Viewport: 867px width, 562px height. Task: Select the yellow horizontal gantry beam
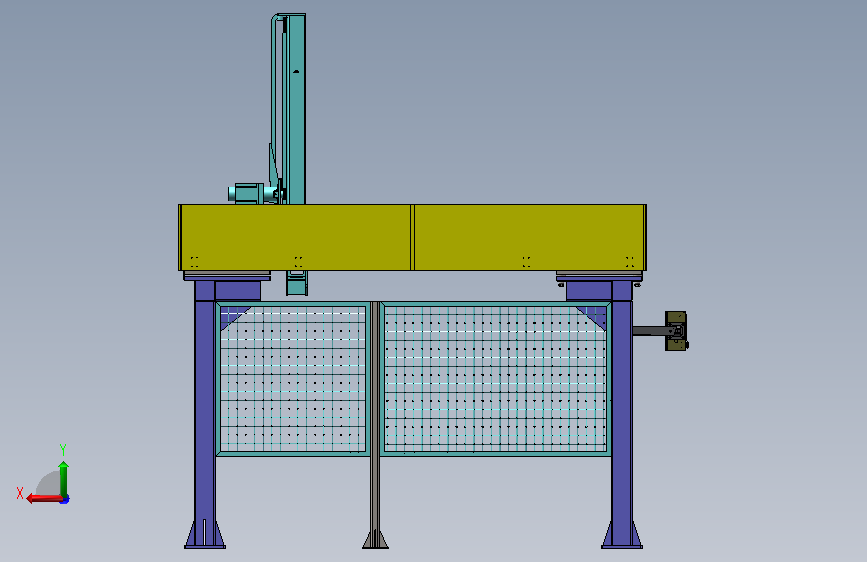412,237
